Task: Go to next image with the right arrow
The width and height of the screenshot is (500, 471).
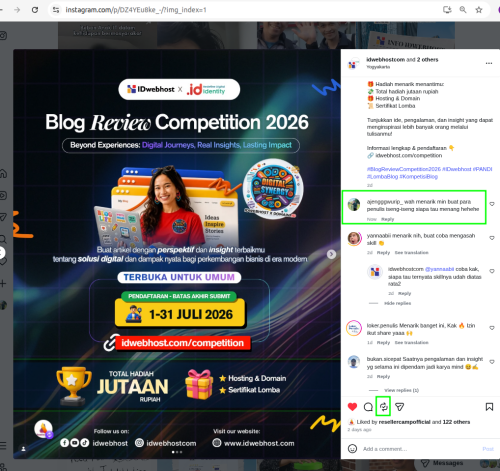Action: click(331, 254)
